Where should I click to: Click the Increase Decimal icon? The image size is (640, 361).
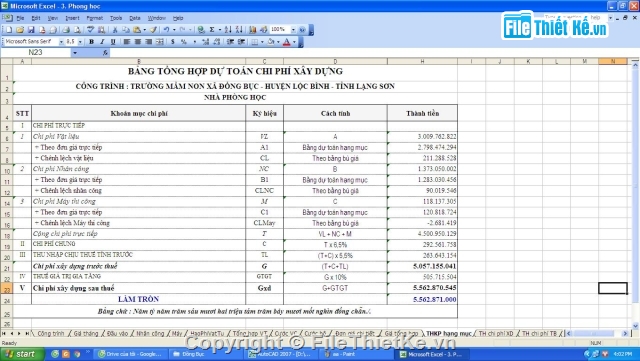(206, 42)
